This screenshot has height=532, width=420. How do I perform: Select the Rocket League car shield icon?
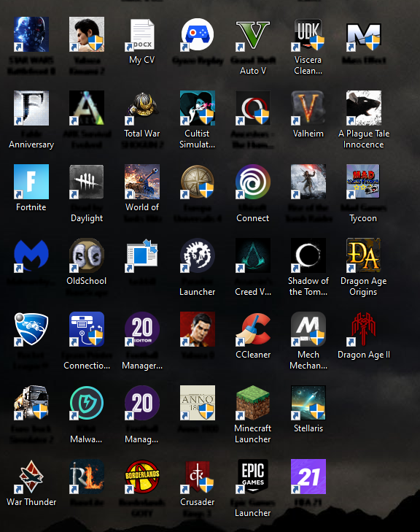point(31,329)
